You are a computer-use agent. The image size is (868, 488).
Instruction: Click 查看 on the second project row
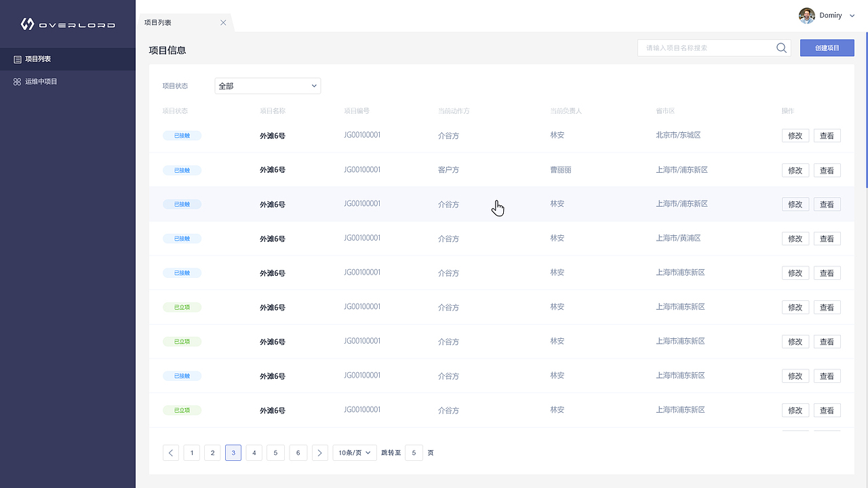(x=827, y=170)
